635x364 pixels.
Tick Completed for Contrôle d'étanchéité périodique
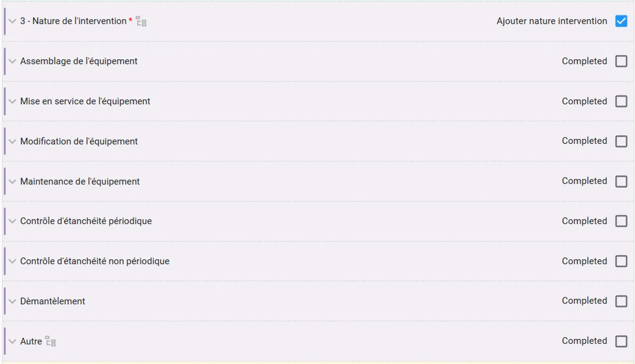coord(621,221)
